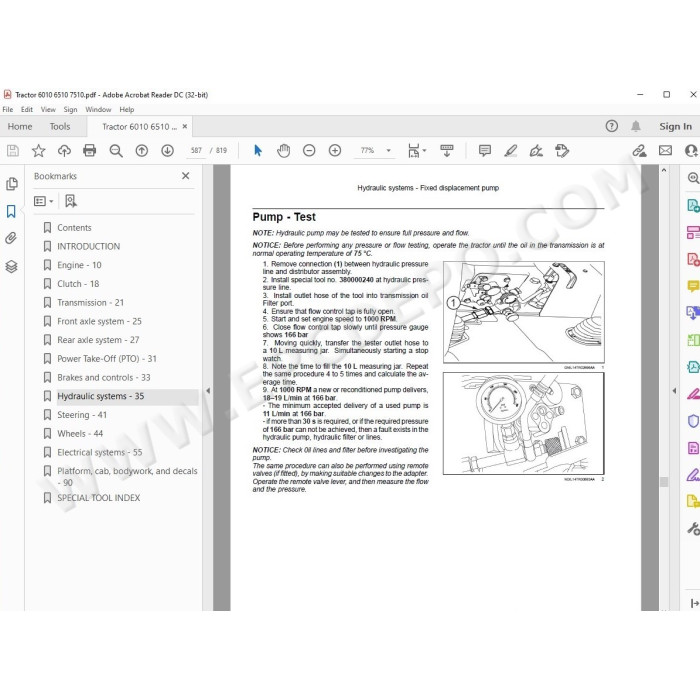Click the vertical scrollbar thumb
This screenshot has height=700, width=700.
click(x=664, y=482)
